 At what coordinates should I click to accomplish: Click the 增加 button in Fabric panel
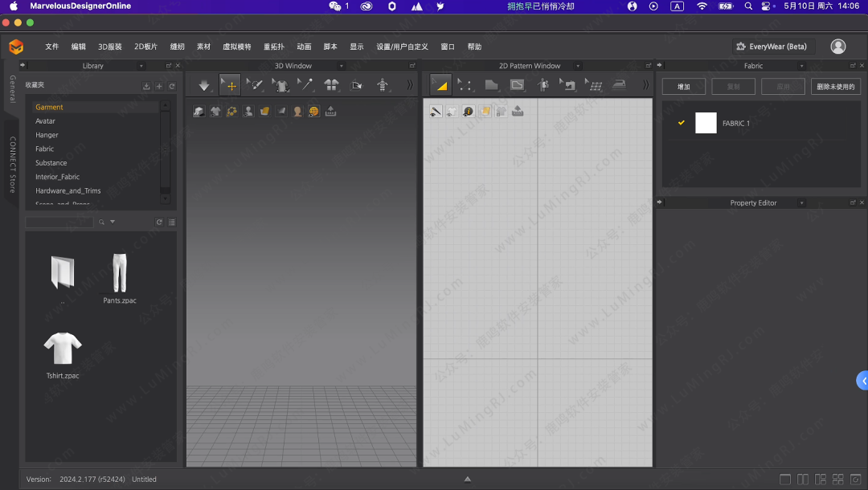click(x=683, y=86)
